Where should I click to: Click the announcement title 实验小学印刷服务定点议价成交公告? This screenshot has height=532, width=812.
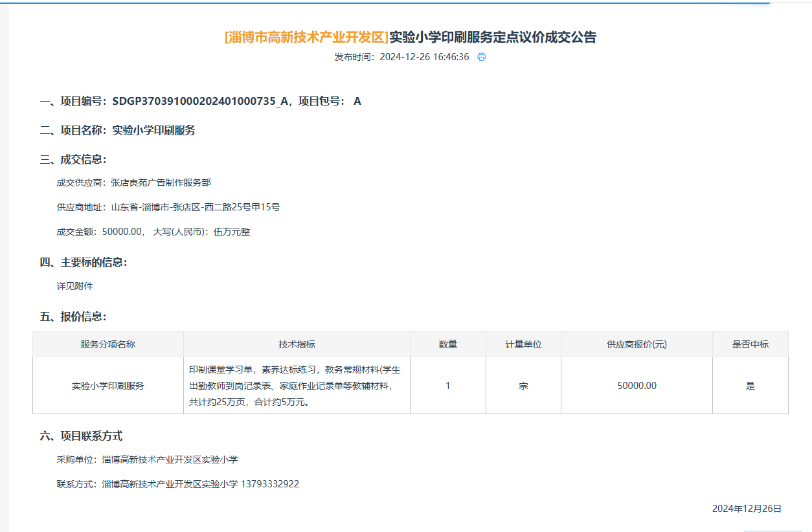[x=492, y=37]
